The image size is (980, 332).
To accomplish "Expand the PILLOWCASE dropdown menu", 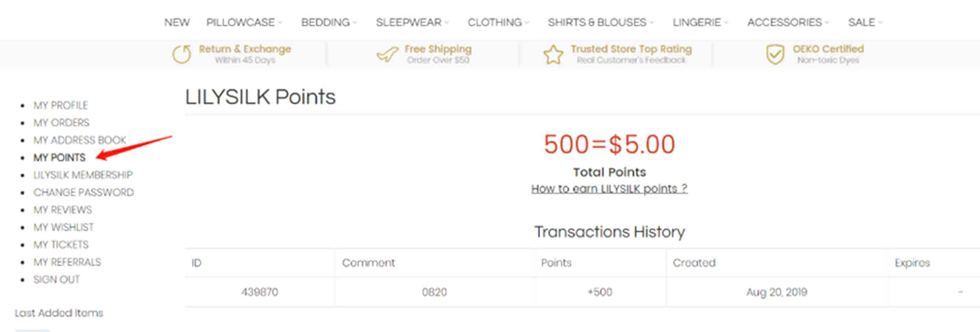I will point(245,23).
